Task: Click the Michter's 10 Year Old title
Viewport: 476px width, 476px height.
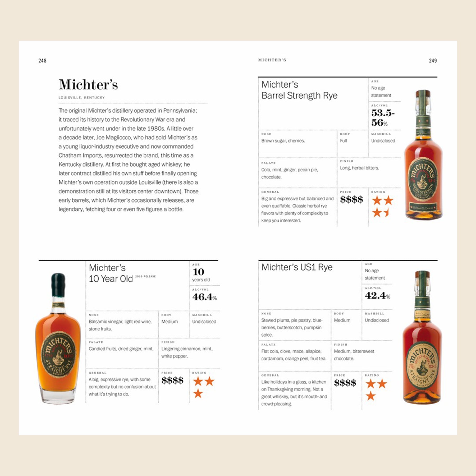Action: [x=111, y=273]
